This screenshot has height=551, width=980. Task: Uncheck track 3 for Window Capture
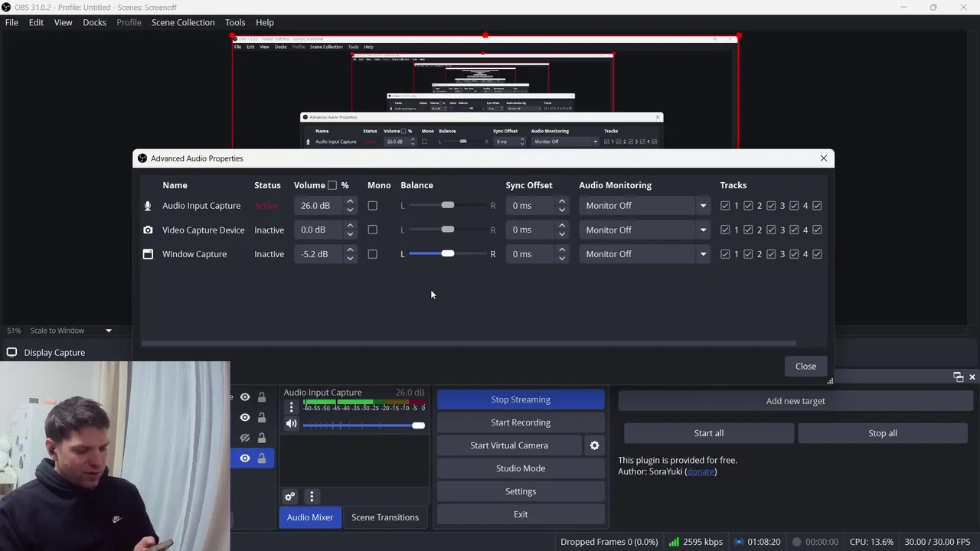point(771,254)
